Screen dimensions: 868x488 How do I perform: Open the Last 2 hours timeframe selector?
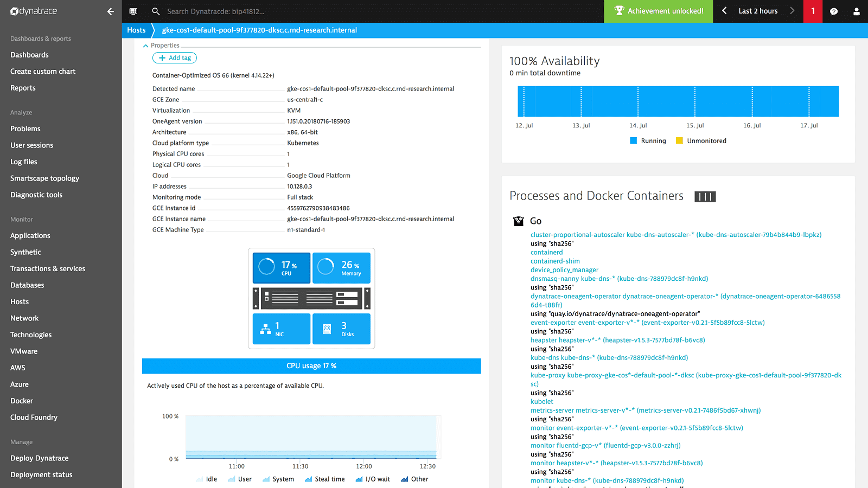coord(758,11)
